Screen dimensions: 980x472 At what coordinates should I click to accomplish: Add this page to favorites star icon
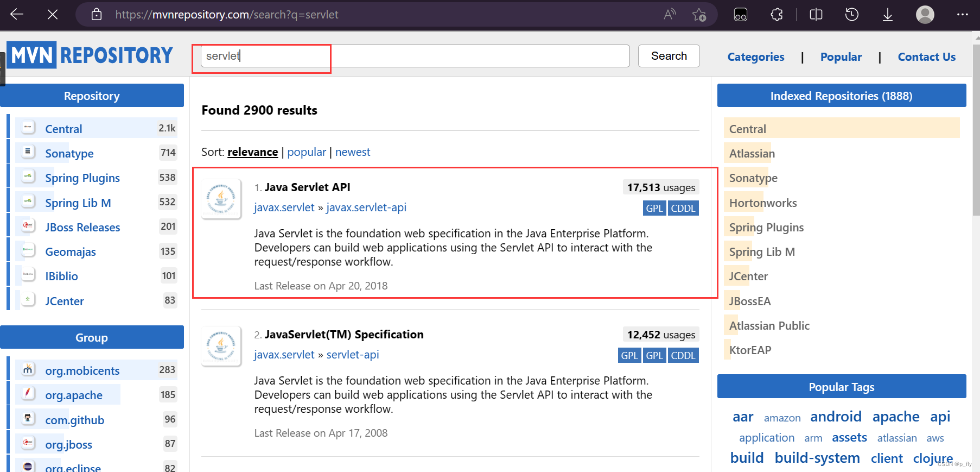pos(699,15)
